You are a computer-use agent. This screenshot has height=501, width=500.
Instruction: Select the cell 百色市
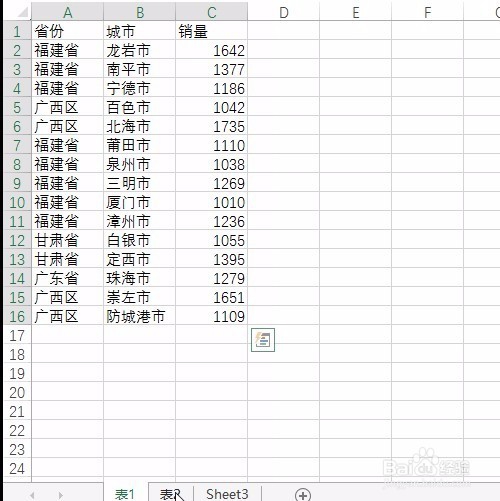coord(140,107)
